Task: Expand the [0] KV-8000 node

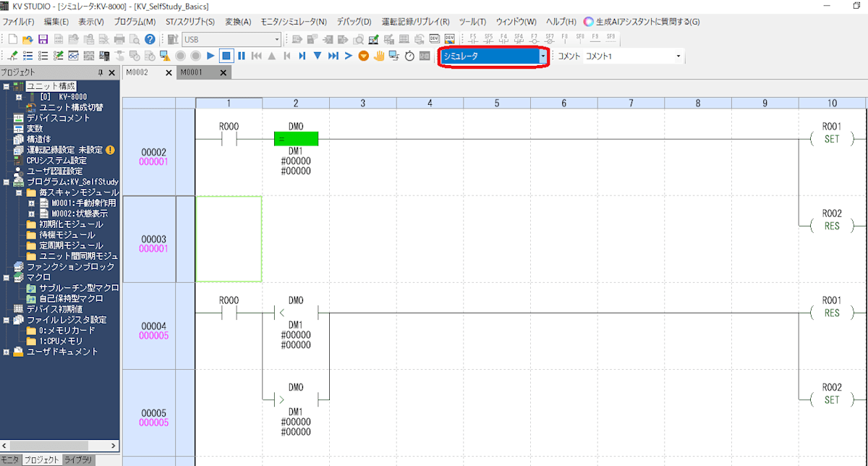Action: click(18, 96)
